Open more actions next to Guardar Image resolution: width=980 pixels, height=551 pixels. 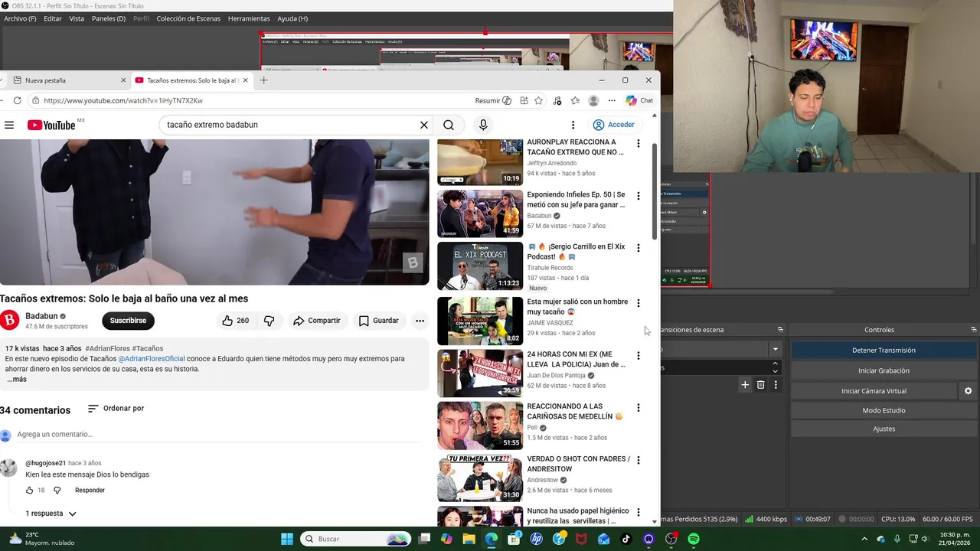click(x=420, y=321)
